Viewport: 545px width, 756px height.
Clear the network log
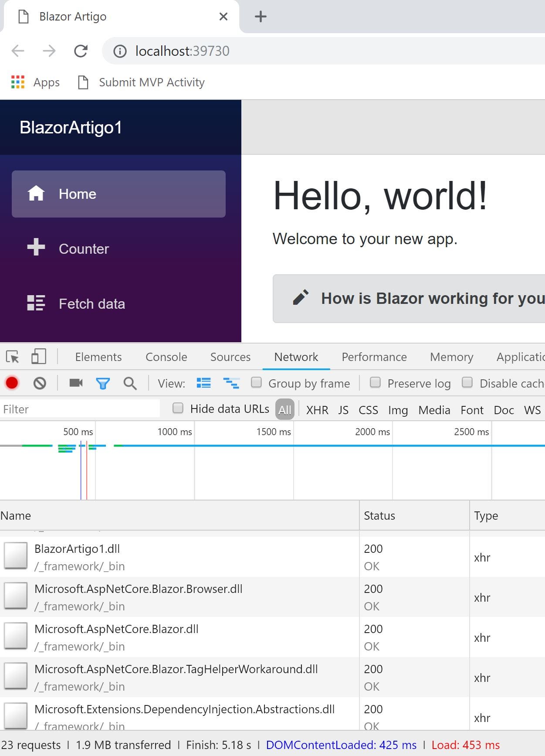(x=40, y=383)
